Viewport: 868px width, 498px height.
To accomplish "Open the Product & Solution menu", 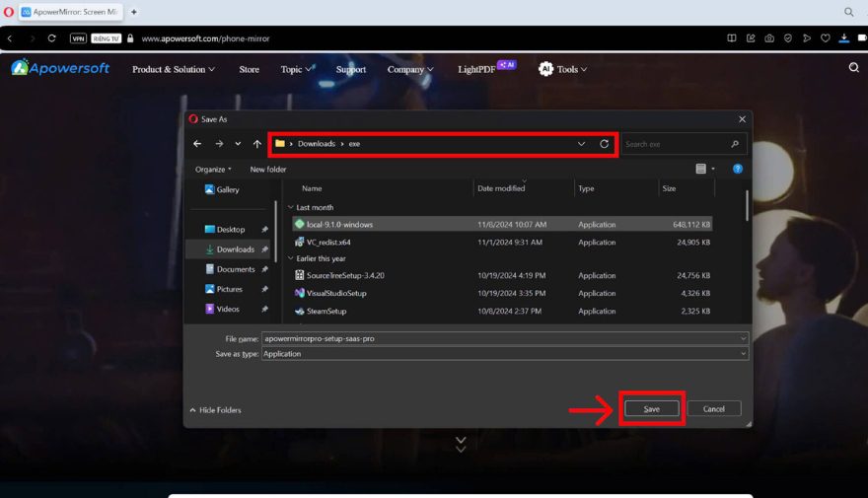I will (x=174, y=69).
